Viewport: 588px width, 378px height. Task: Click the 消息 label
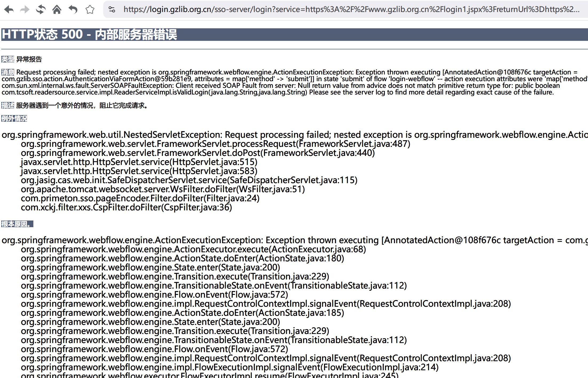[7, 72]
